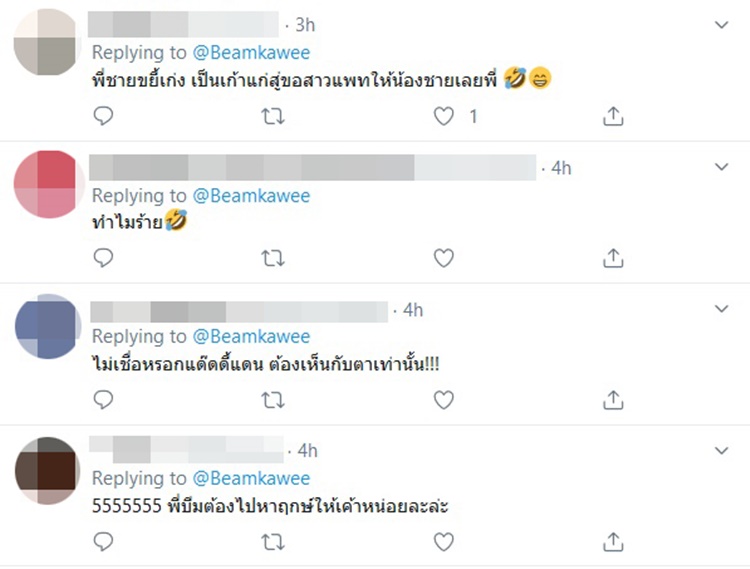Click @Beamkawee mention in the last tweet
Image resolution: width=750 pixels, height=569 pixels.
pyautogui.click(x=251, y=478)
